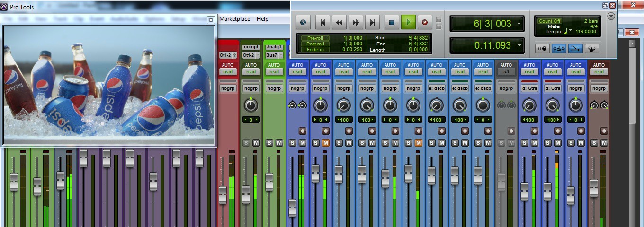Click the Rewind transport button
This screenshot has height=227, width=644.
pos(339,22)
